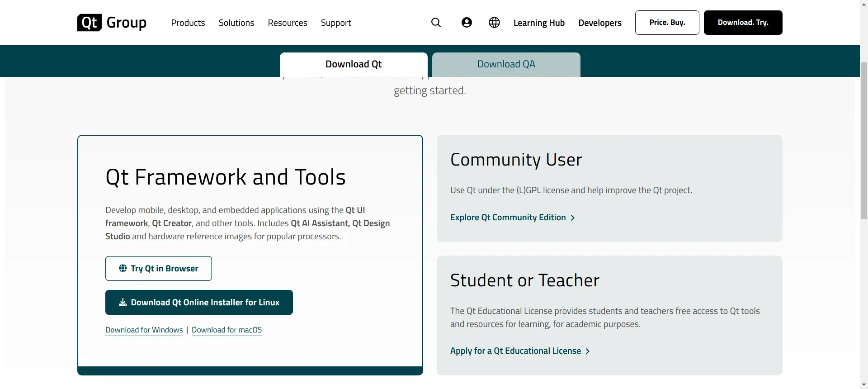Expand the Resources menu

287,23
